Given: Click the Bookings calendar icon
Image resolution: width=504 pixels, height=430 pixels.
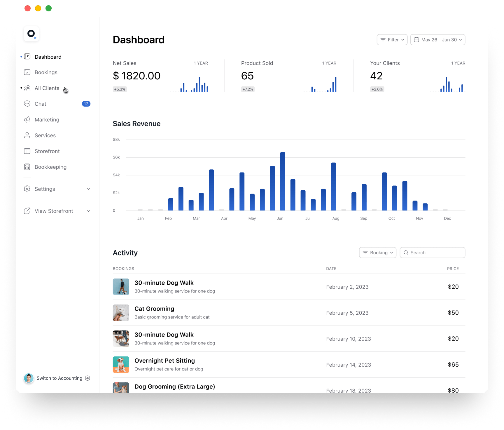Looking at the screenshot, I should point(27,72).
